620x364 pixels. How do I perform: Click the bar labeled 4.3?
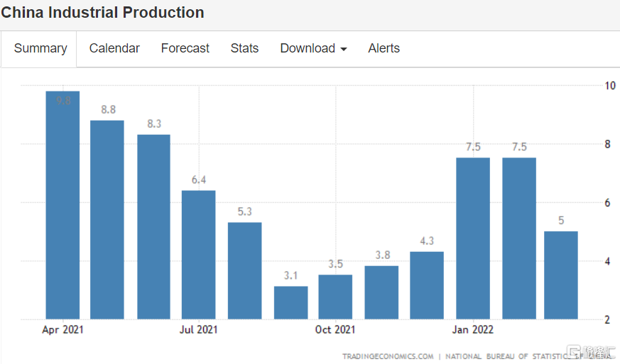427,285
